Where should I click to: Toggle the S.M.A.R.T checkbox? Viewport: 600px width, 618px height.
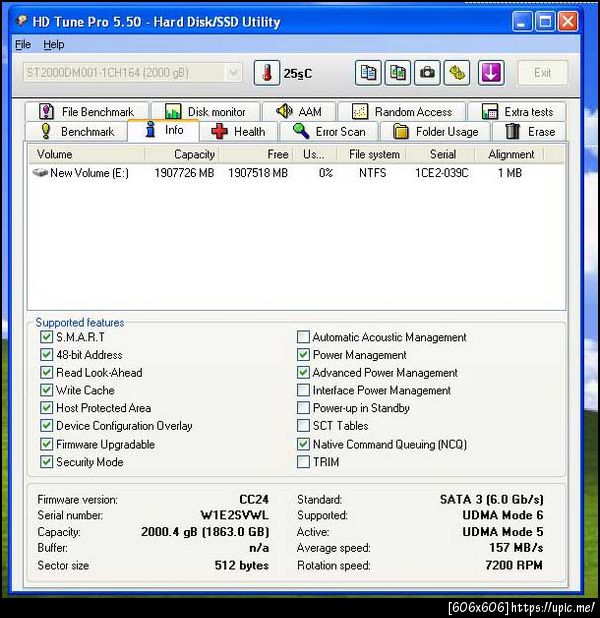click(x=46, y=337)
